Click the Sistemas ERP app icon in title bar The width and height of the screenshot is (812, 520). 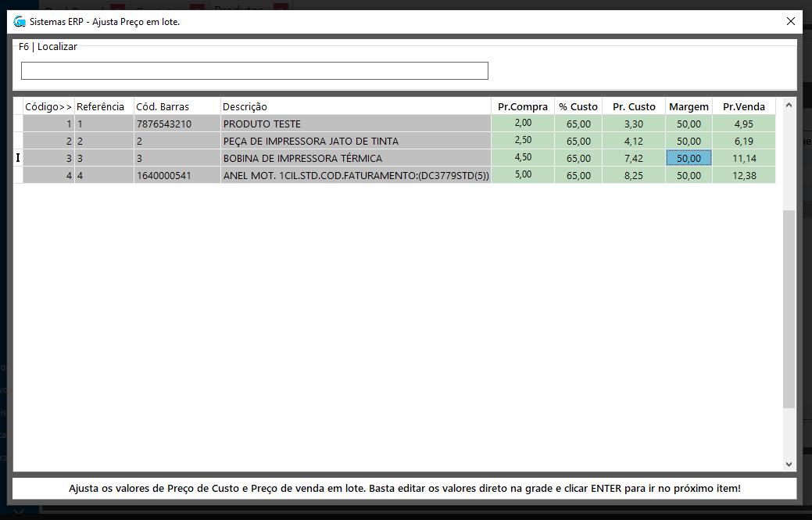pos(20,22)
